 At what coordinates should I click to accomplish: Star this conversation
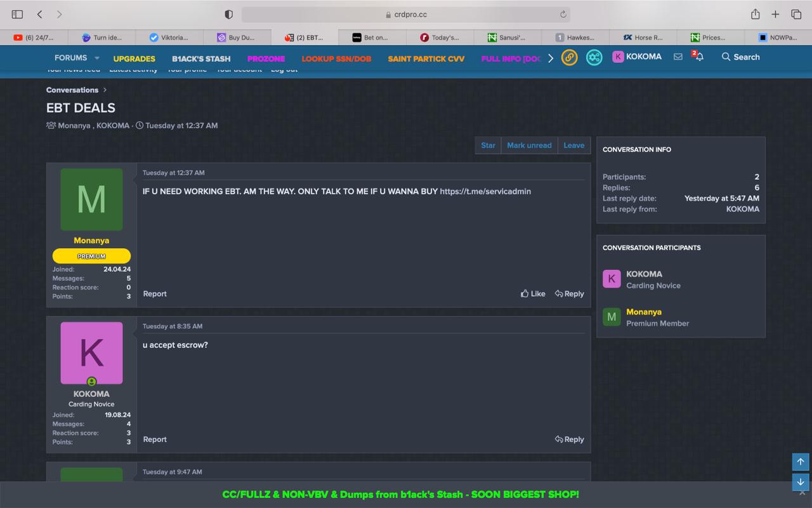488,145
